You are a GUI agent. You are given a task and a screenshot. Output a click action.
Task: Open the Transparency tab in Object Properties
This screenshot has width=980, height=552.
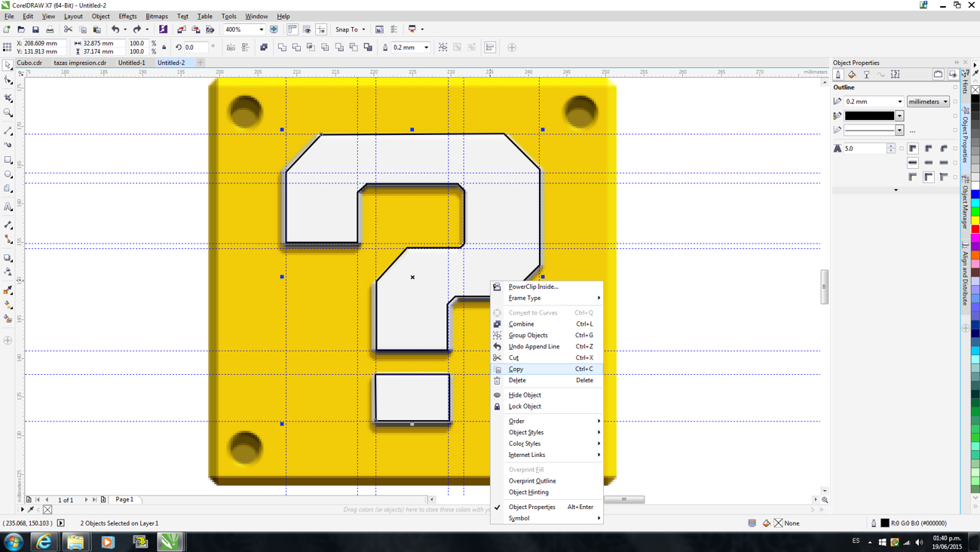(x=866, y=75)
